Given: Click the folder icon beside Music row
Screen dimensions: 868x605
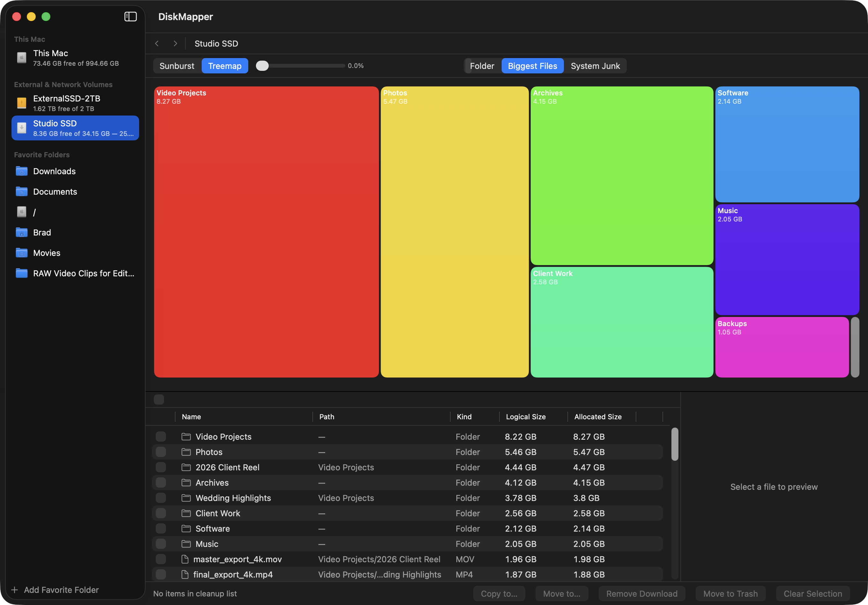Looking at the screenshot, I should (x=186, y=544).
